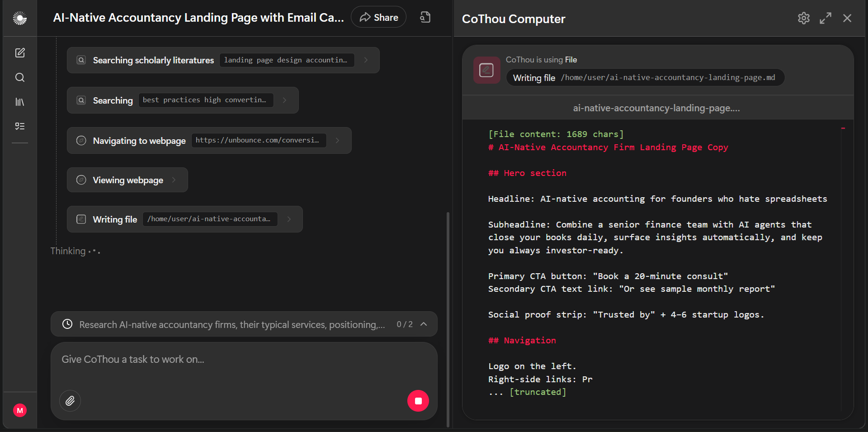Expand the 'Searching scholarly literatures' step
868x432 pixels.
tap(366, 60)
